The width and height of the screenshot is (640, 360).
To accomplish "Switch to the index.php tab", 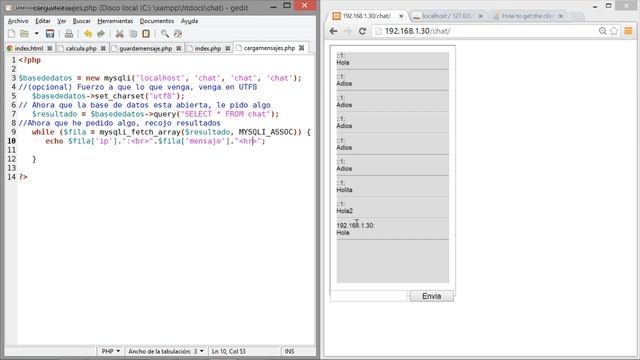I will (208, 48).
